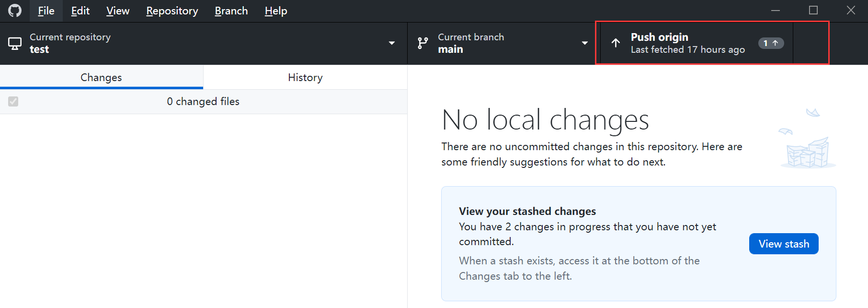Image resolution: width=868 pixels, height=308 pixels.
Task: Open the Help menu
Action: [x=276, y=11]
